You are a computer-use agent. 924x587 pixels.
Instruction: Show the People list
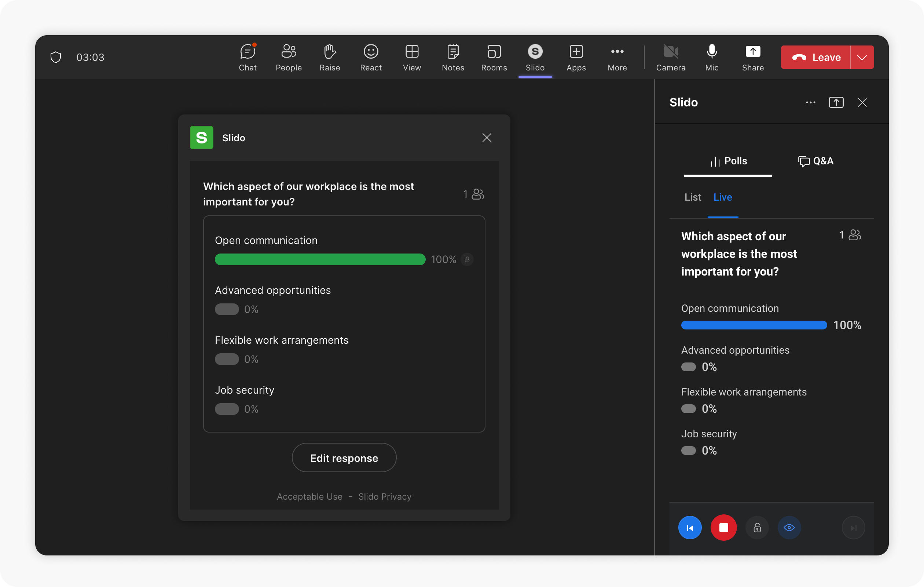click(x=289, y=58)
